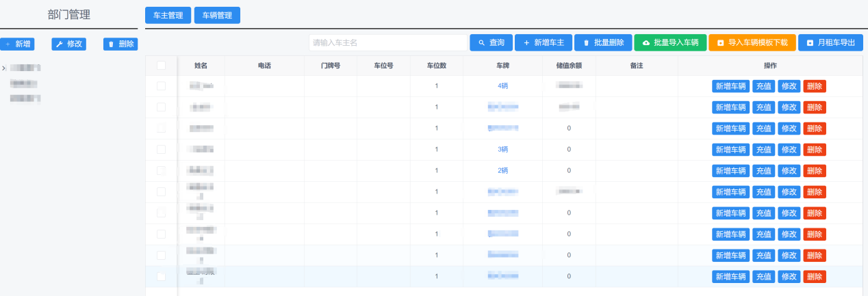Expand the first department tree node arrow

tap(4, 68)
